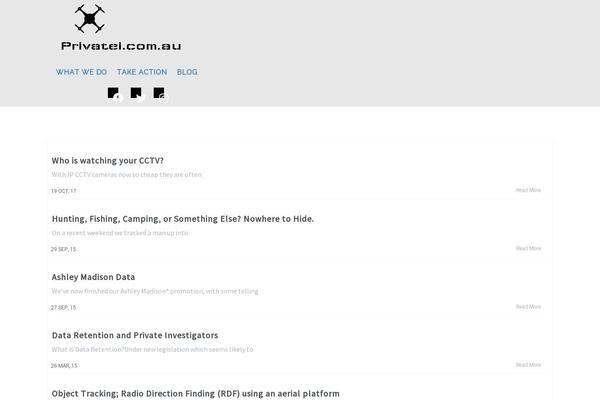Go to the BLOG menu item
This screenshot has width=600, height=400.
(187, 72)
